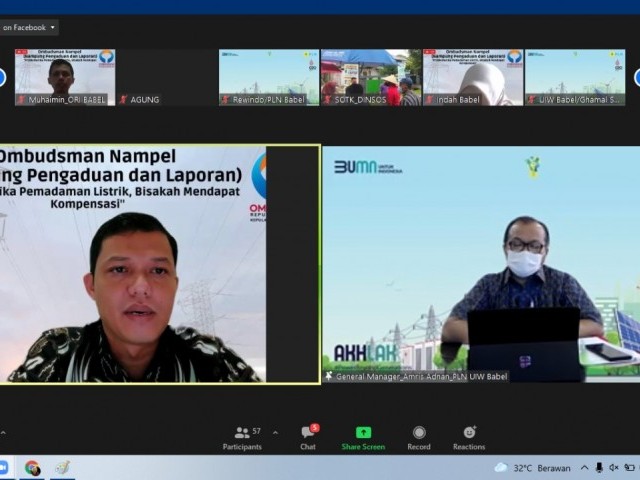Viewport: 640px width, 480px height.
Task: Open the Chat panel
Action: [x=308, y=437]
